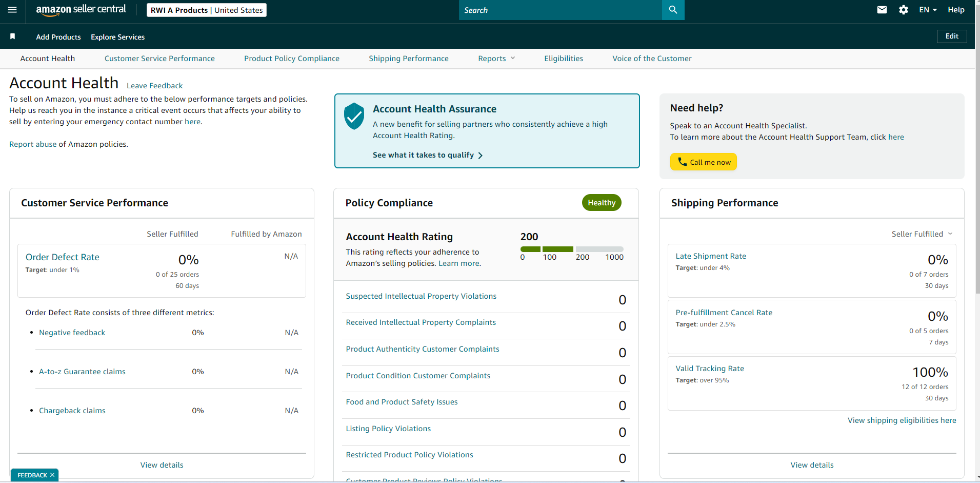
Task: Expand See what it takes to qualify
Action: click(428, 155)
